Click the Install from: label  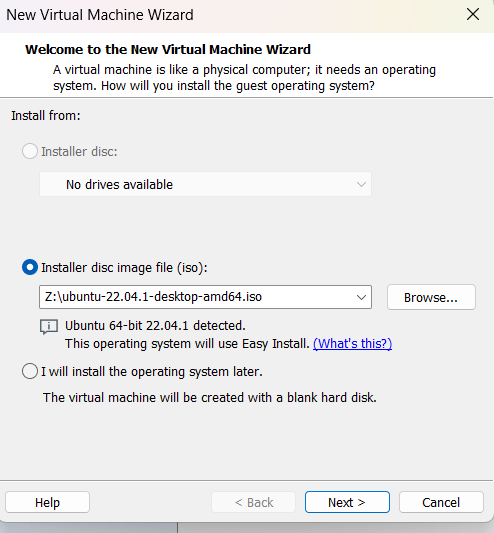(46, 116)
